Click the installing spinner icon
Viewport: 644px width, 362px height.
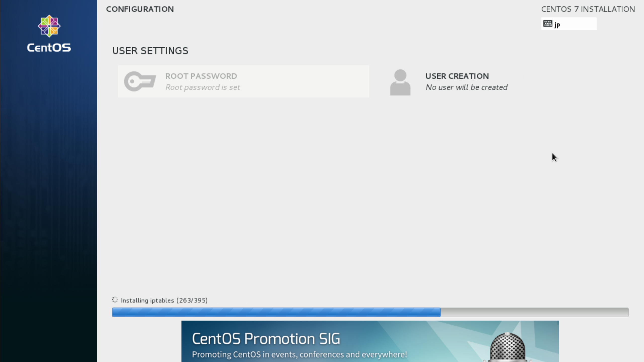[x=115, y=300]
